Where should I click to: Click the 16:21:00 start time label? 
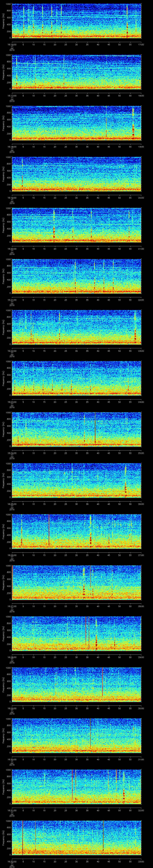click(x=12, y=300)
